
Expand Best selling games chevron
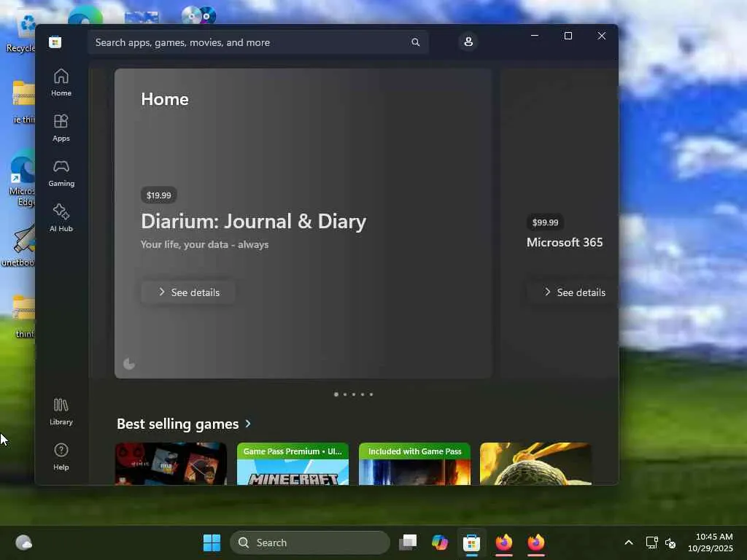coord(248,424)
